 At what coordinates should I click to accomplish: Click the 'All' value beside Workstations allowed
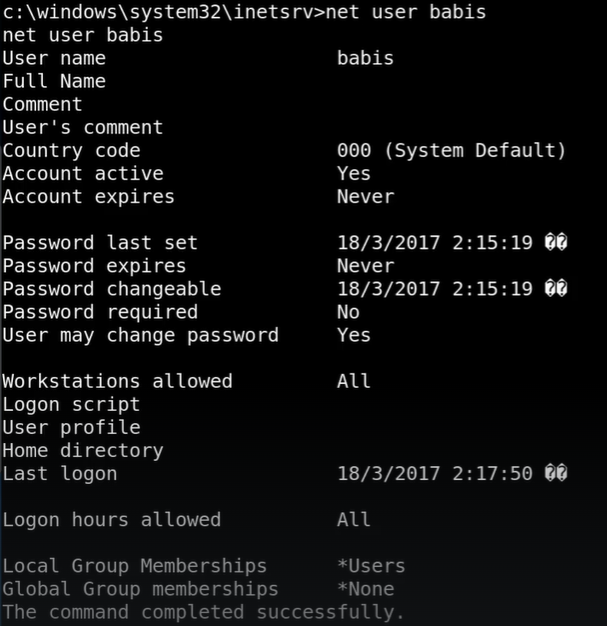(x=354, y=381)
